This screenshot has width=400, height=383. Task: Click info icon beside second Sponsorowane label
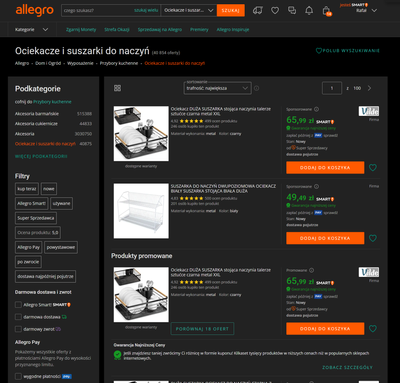click(x=316, y=186)
